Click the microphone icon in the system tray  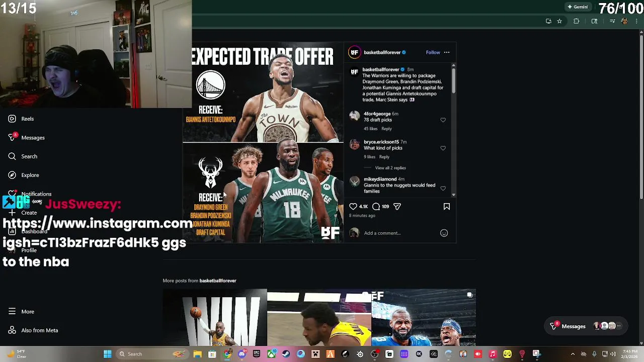(594, 354)
